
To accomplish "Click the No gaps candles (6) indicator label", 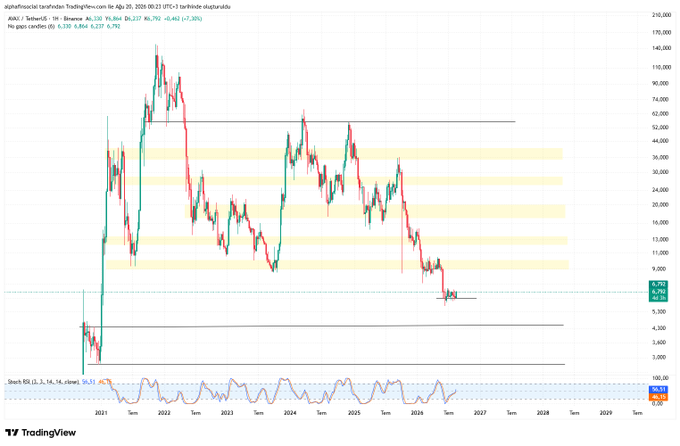I will [x=31, y=26].
